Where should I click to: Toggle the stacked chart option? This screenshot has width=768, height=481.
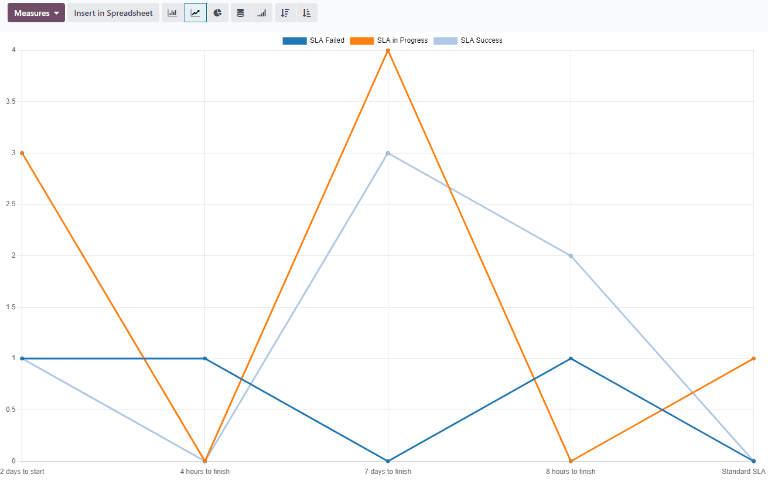[x=240, y=13]
